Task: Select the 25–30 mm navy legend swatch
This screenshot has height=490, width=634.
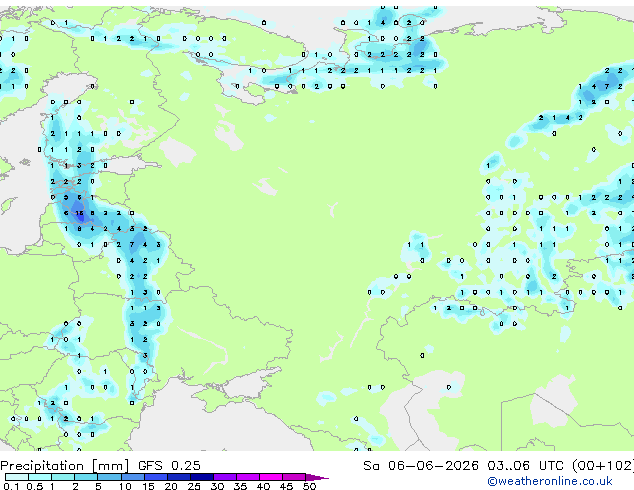Action: (201, 477)
